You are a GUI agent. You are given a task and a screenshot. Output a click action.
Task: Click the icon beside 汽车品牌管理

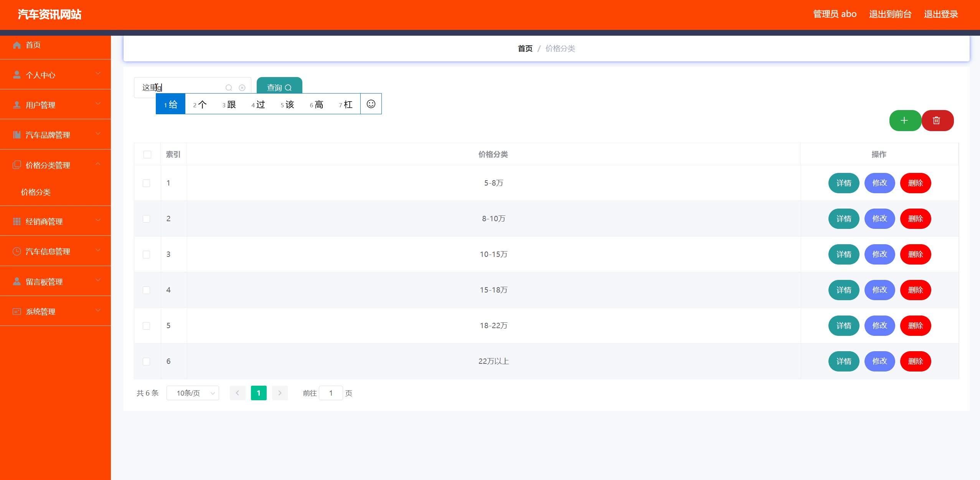pyautogui.click(x=17, y=135)
